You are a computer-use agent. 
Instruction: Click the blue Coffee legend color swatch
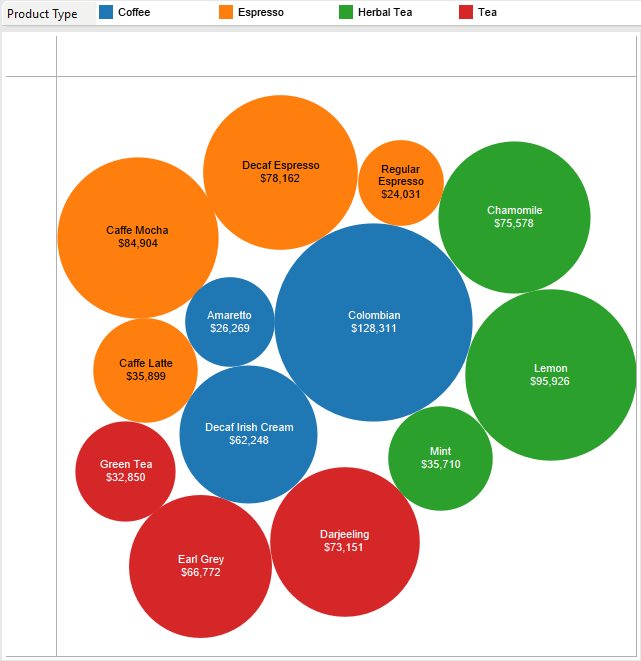pos(106,13)
